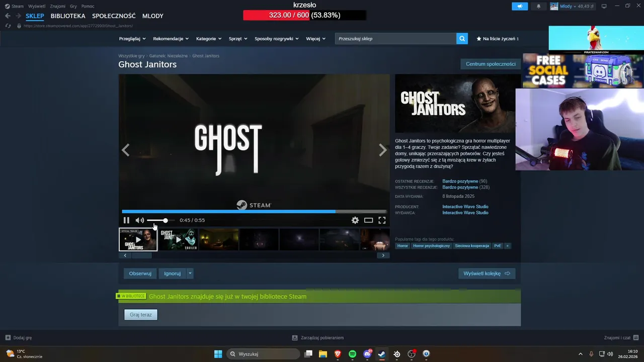Click Mlody profile avatar picture
Viewport: 644px width, 362px height.
coord(554,6)
